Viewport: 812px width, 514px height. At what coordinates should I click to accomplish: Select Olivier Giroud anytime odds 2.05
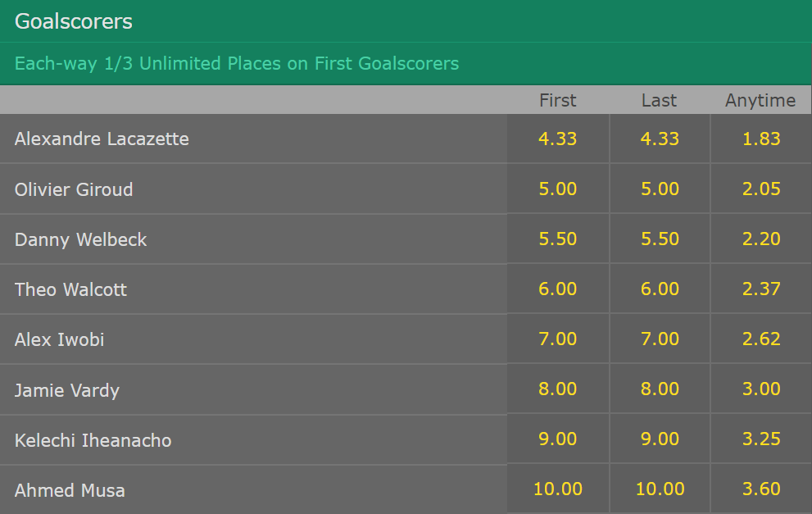coord(761,189)
